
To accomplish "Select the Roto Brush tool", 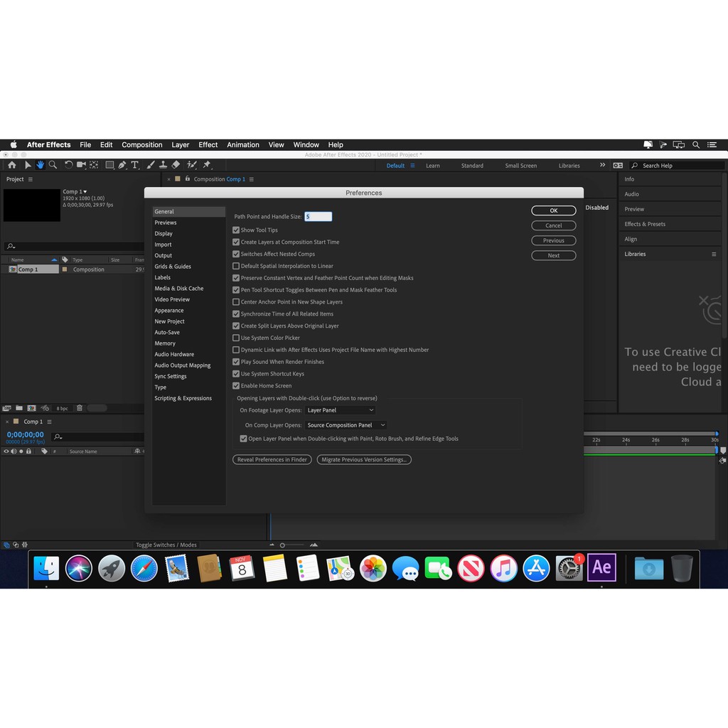I will click(191, 165).
